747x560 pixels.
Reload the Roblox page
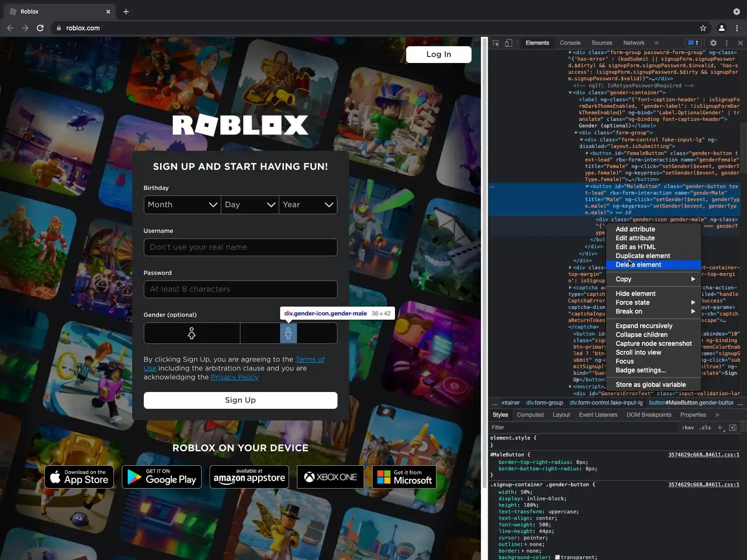40,28
